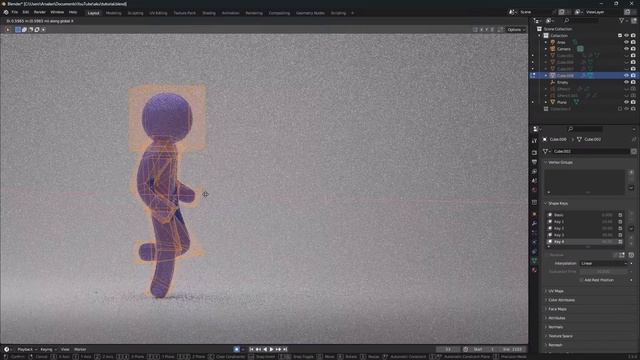Open the Object Data properties tab icon
The image size is (640, 360).
click(x=534, y=260)
